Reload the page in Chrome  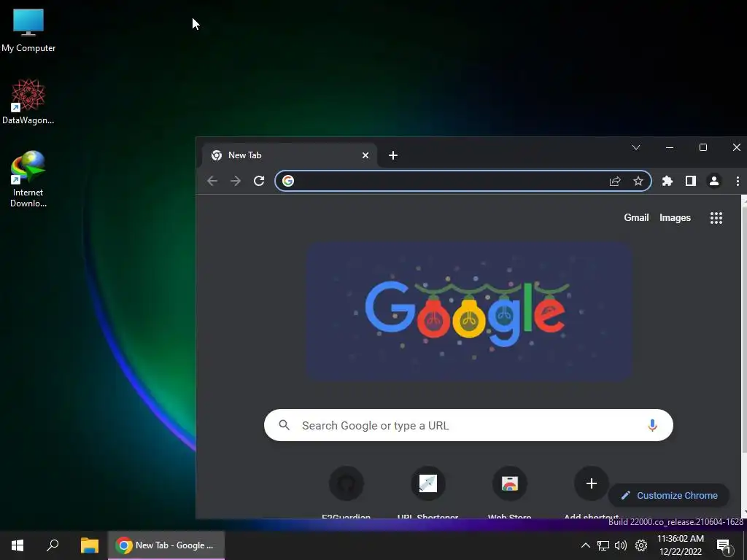259,181
